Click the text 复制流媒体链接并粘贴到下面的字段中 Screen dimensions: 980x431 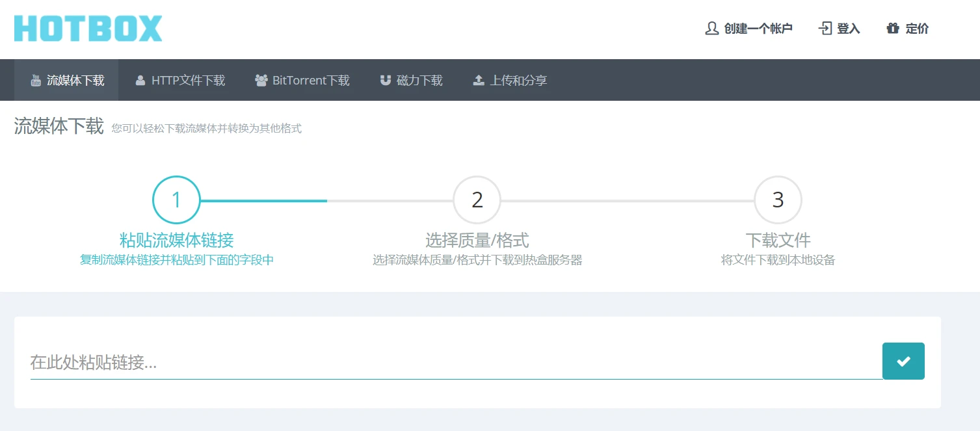coord(176,261)
